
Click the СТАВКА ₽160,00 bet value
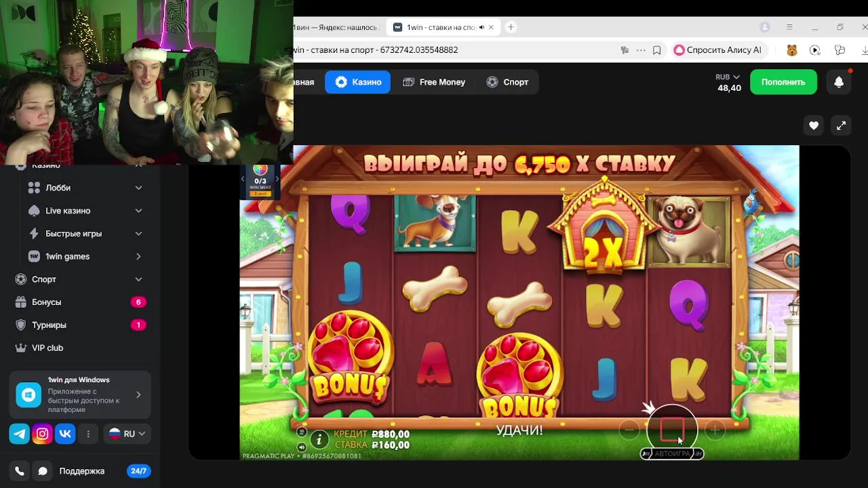pos(372,445)
